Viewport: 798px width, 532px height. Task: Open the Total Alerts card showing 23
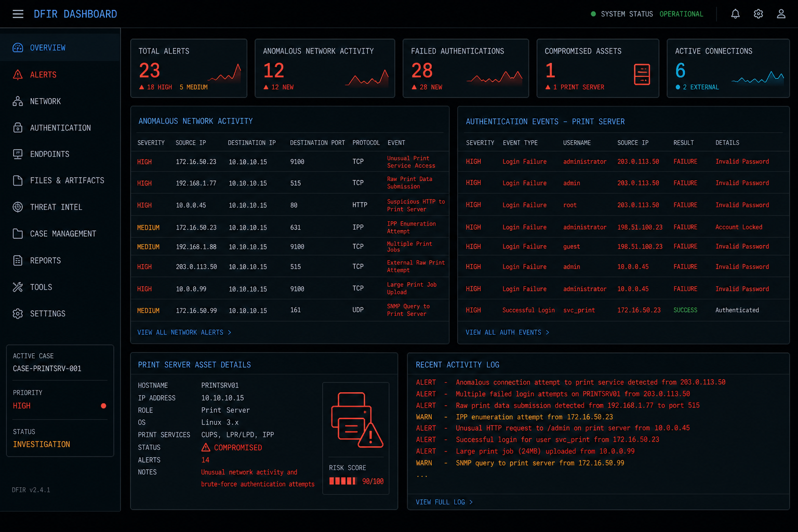pos(189,68)
